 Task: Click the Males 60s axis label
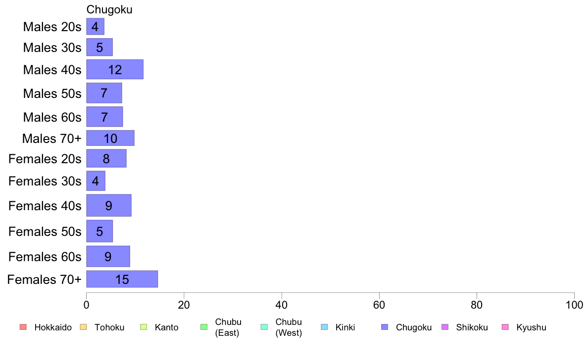52,117
